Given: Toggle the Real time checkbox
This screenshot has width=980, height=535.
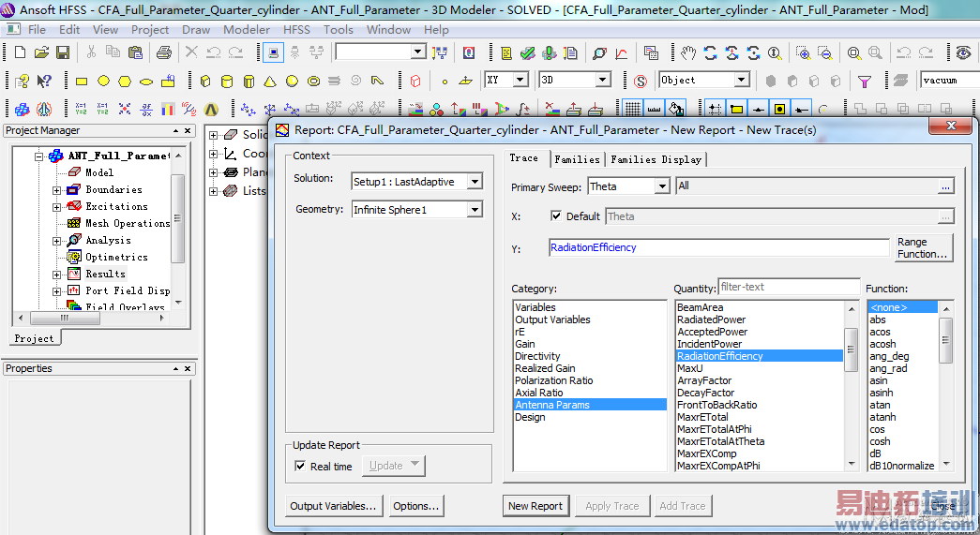Looking at the screenshot, I should [x=300, y=466].
